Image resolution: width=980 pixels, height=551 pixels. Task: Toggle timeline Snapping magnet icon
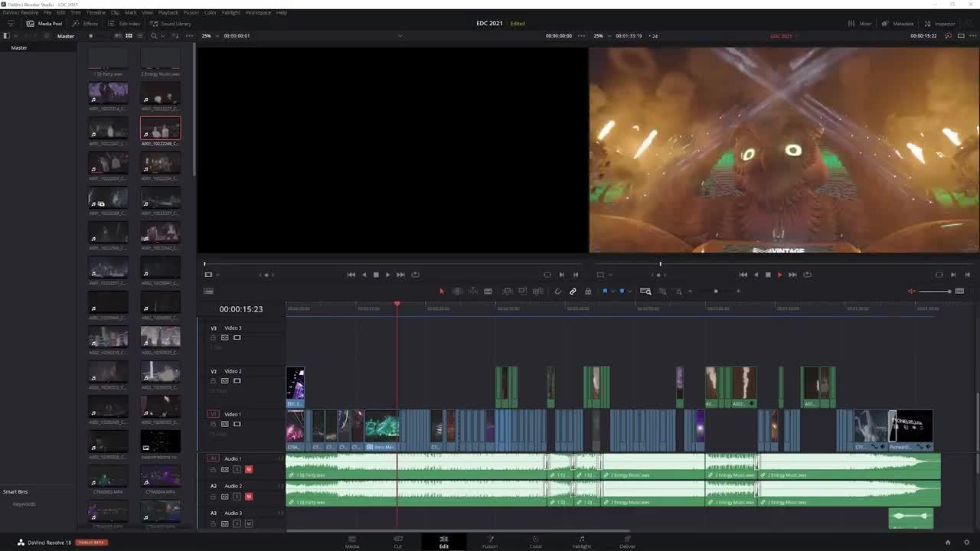pos(557,291)
